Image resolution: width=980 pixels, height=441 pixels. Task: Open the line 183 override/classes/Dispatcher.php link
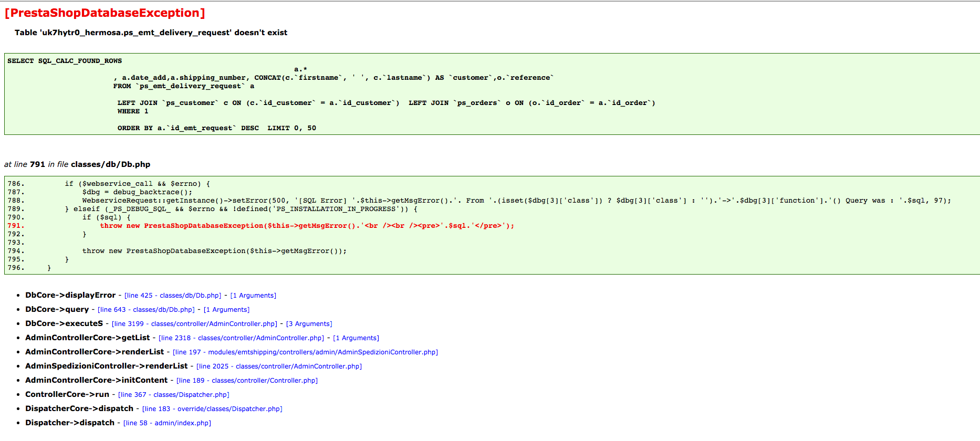click(212, 409)
